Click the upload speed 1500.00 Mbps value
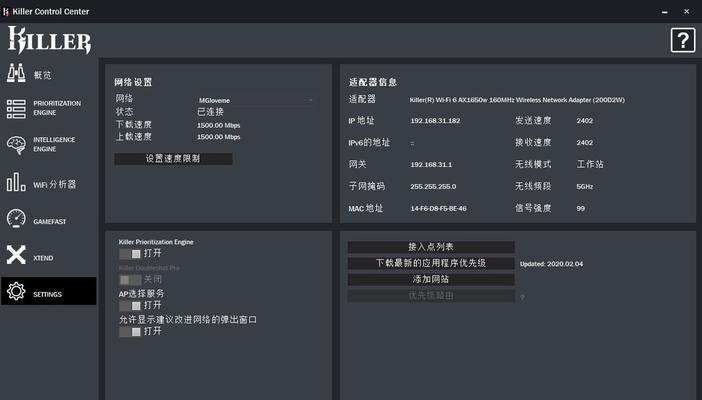The width and height of the screenshot is (702, 400). coord(218,137)
